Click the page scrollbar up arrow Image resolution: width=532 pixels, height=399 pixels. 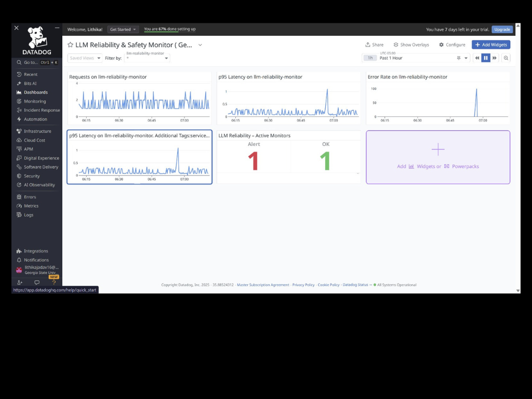pyautogui.click(x=518, y=26)
